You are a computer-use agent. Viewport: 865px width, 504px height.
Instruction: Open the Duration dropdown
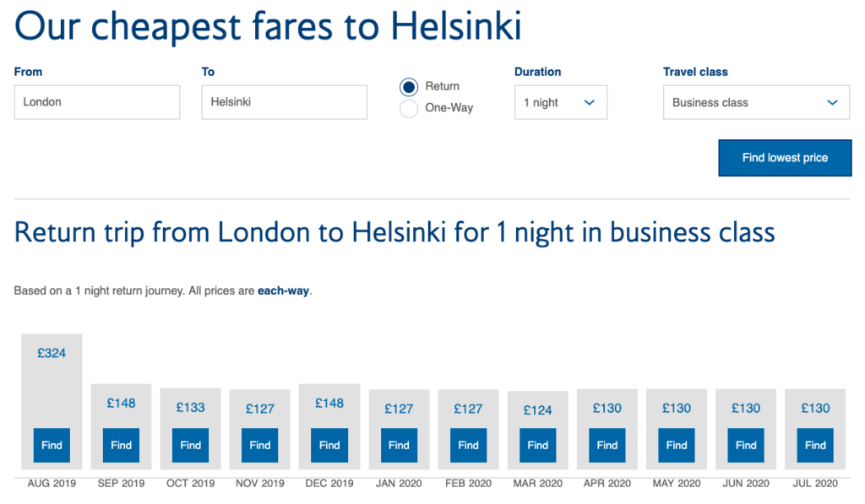tap(560, 102)
